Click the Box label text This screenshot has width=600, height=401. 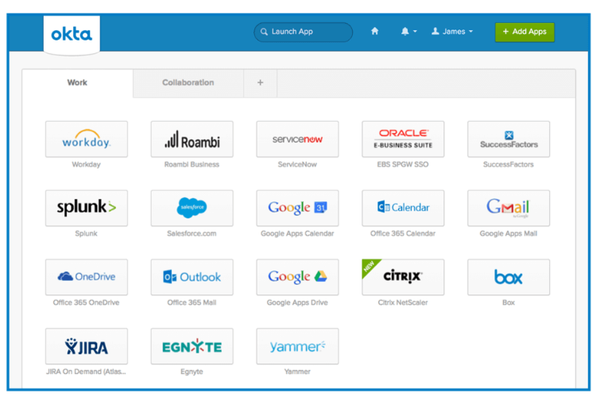509,303
